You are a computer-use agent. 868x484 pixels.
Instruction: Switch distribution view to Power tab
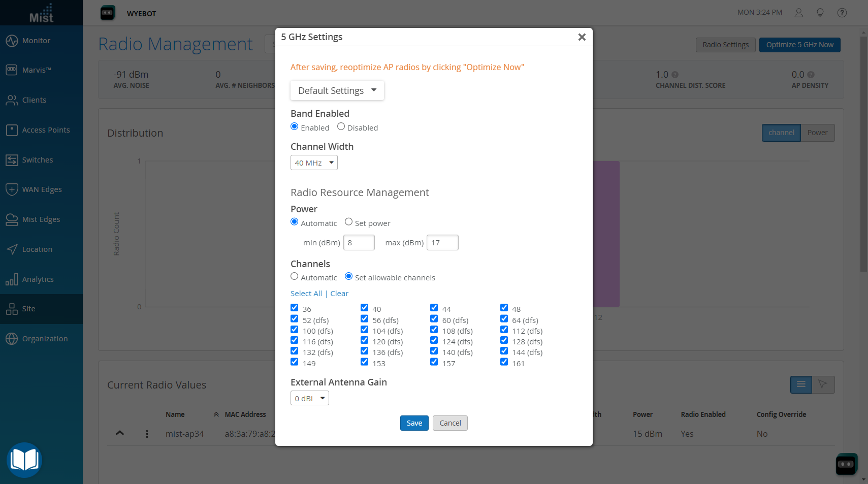(818, 133)
